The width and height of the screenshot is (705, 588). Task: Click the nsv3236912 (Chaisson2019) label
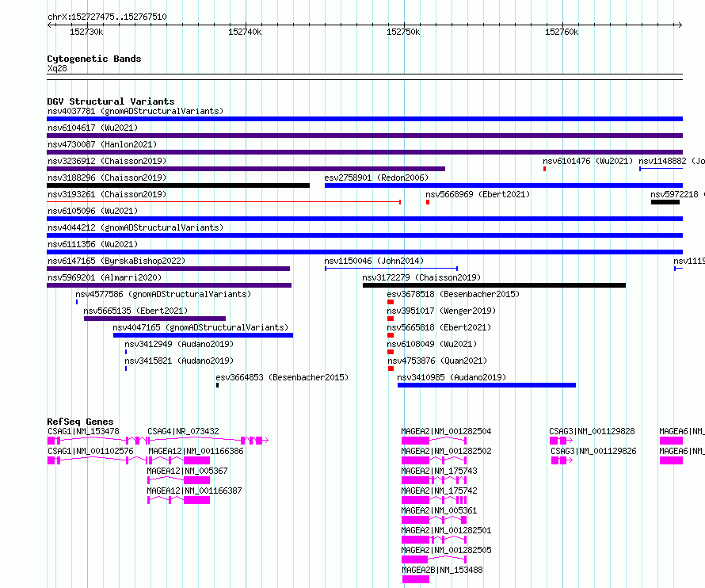[107, 161]
